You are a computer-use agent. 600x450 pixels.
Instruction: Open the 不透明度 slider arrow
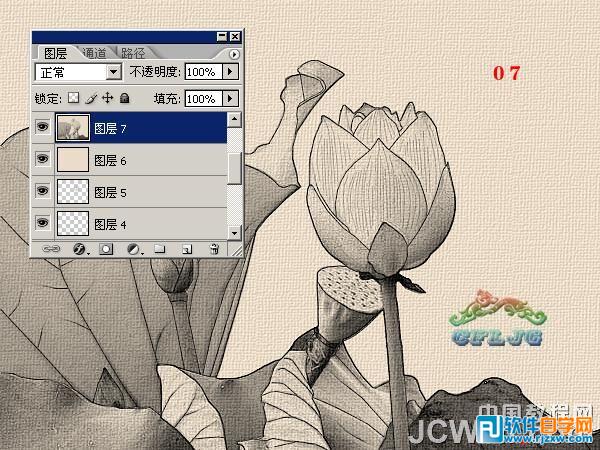tap(230, 72)
